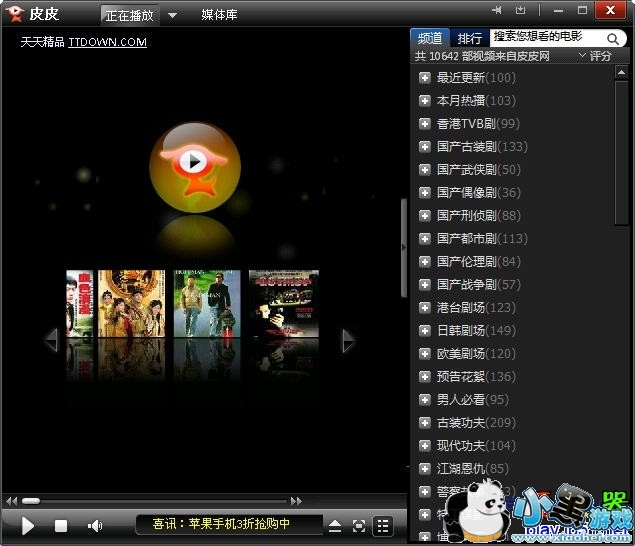Open the 评分 sort dropdown

click(x=595, y=57)
